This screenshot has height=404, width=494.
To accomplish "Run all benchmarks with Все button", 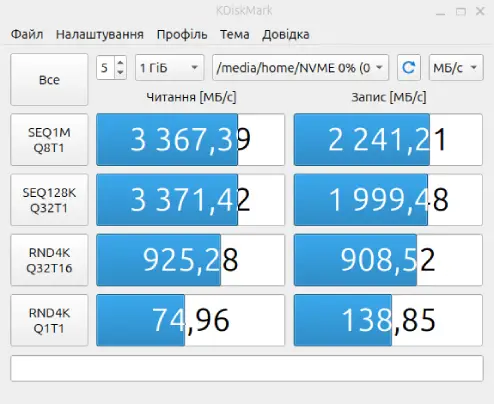I will click(49, 80).
